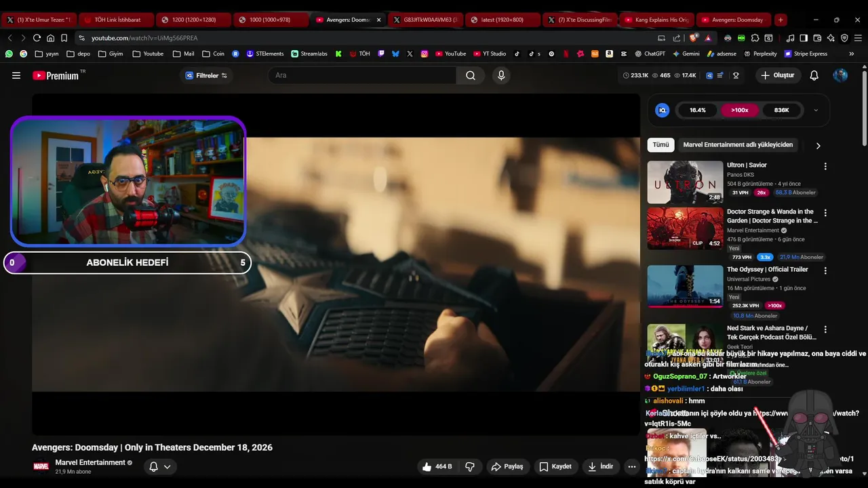The height and width of the screenshot is (488, 868).
Task: Open options menu for The Odyssey trailer
Action: 825,270
